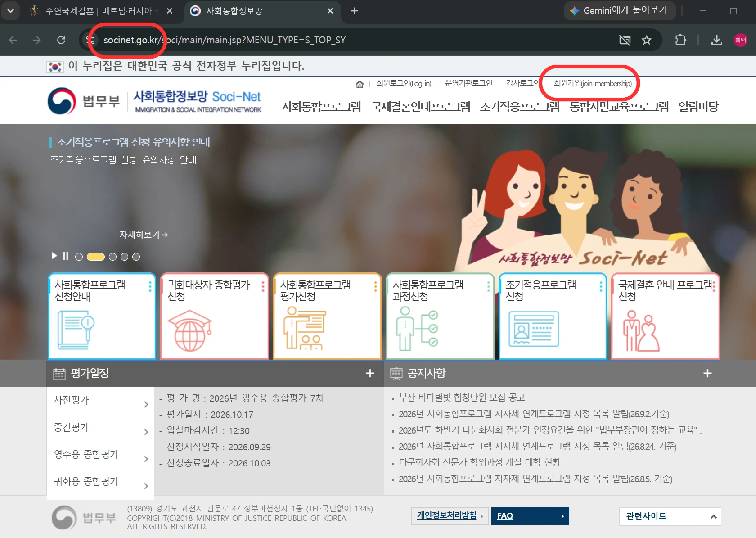Expand 공지사항 with the plus icon
The image size is (756, 538).
point(707,373)
